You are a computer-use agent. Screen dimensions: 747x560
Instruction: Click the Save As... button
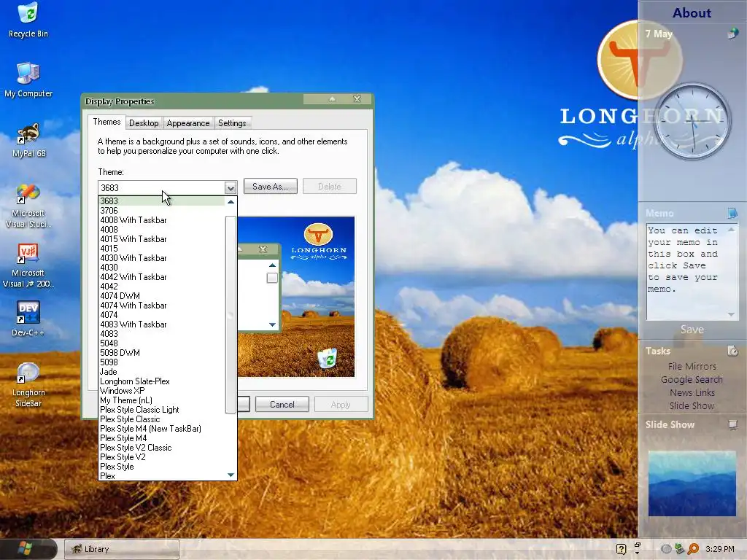tap(270, 186)
